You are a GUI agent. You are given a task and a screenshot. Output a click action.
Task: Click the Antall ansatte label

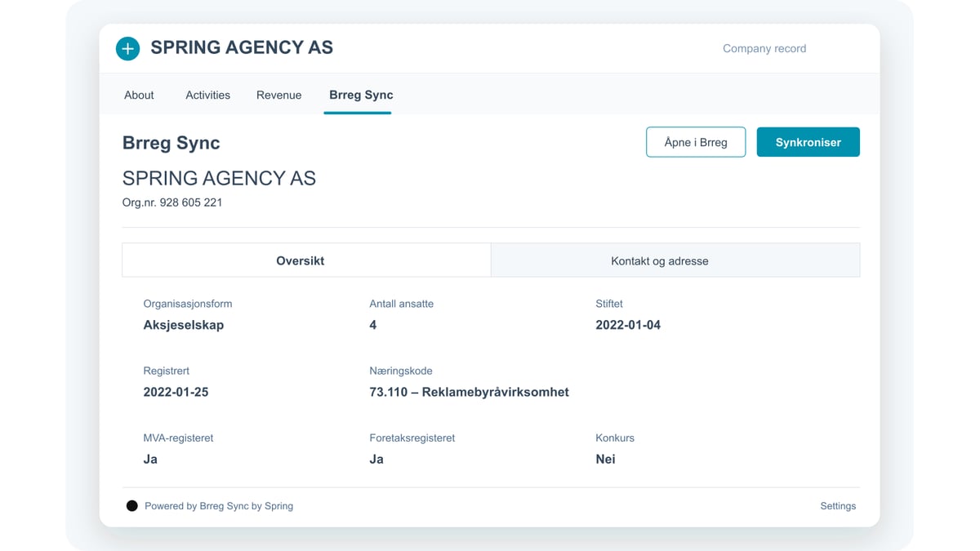(x=402, y=304)
